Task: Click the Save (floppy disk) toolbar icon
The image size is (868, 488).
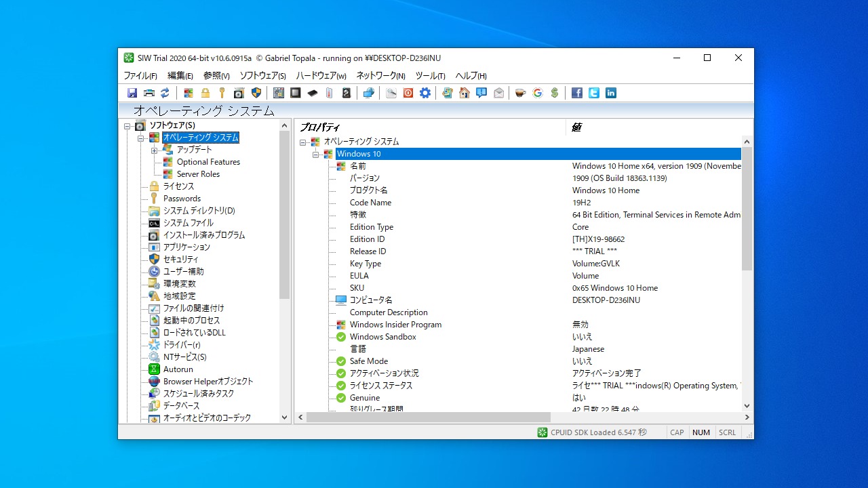Action: tap(132, 93)
